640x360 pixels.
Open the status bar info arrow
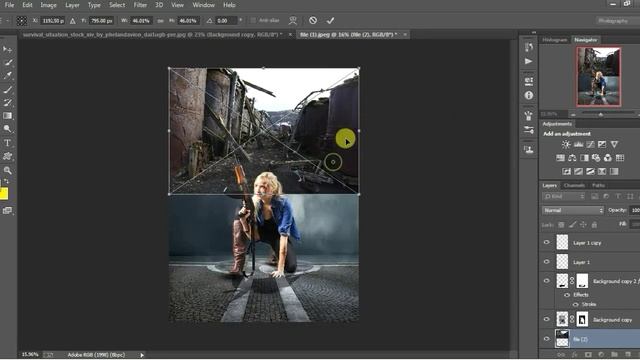(142, 355)
